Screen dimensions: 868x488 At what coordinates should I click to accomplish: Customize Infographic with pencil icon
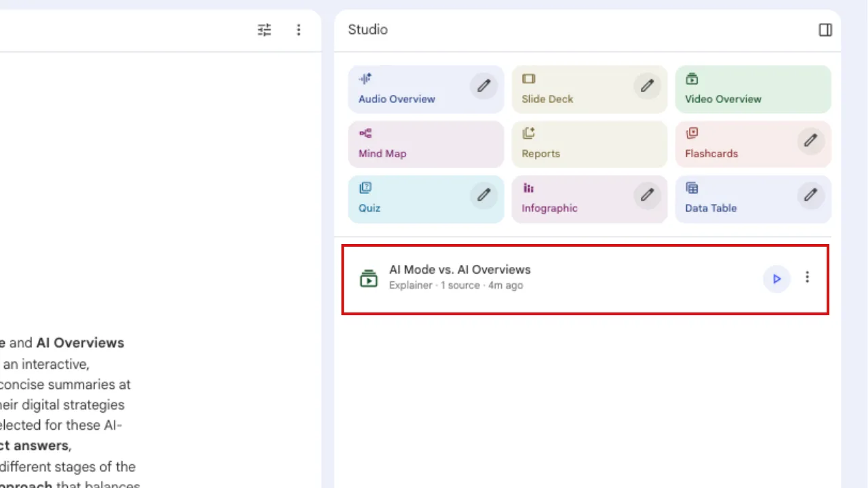point(647,195)
